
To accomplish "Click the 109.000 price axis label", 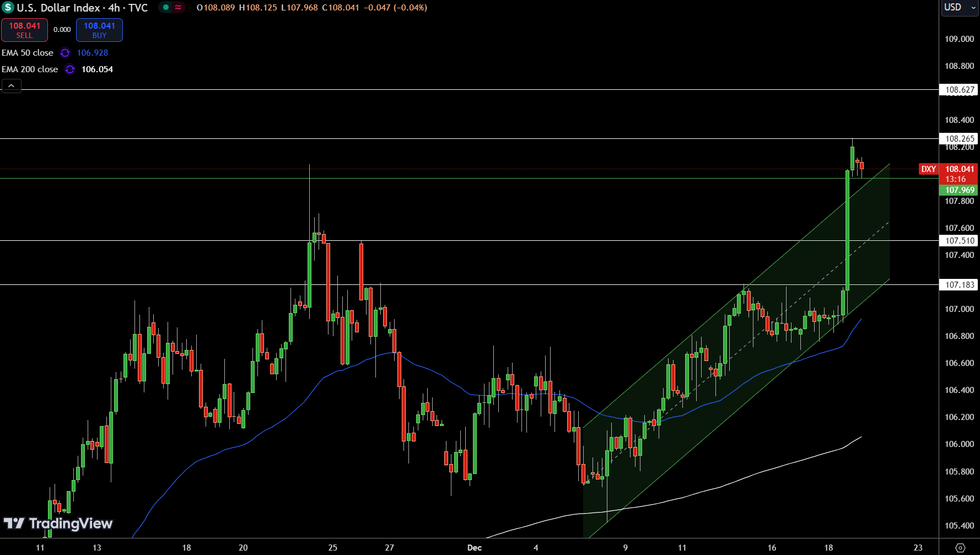I will point(960,39).
